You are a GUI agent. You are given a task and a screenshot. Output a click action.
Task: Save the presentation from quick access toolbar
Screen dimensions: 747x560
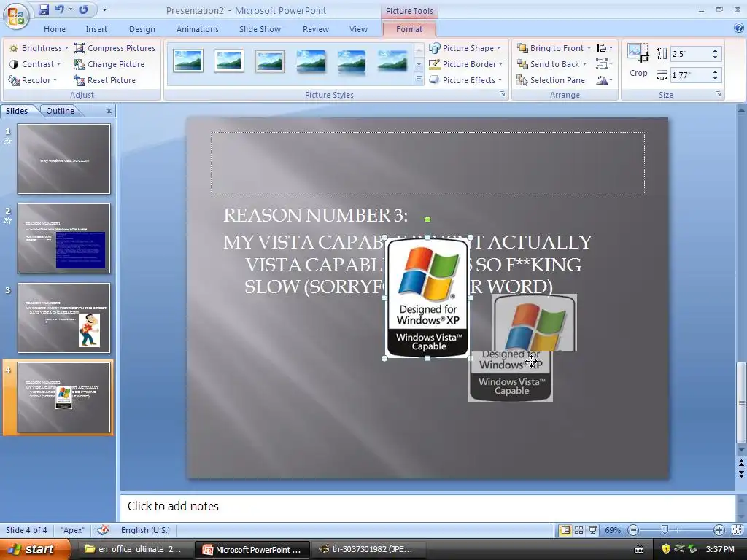tap(43, 9)
